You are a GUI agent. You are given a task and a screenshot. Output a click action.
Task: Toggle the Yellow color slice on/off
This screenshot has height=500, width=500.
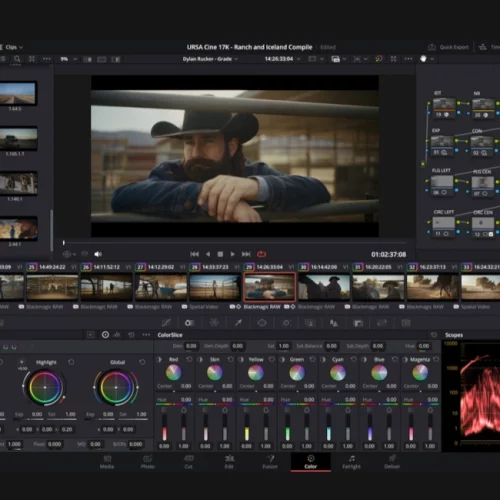click(241, 359)
